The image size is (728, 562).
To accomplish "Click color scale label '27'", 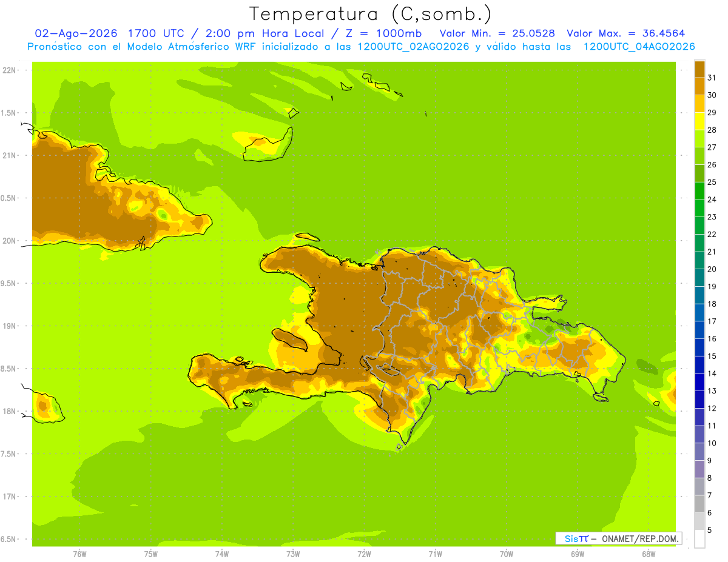I will click(x=712, y=147).
